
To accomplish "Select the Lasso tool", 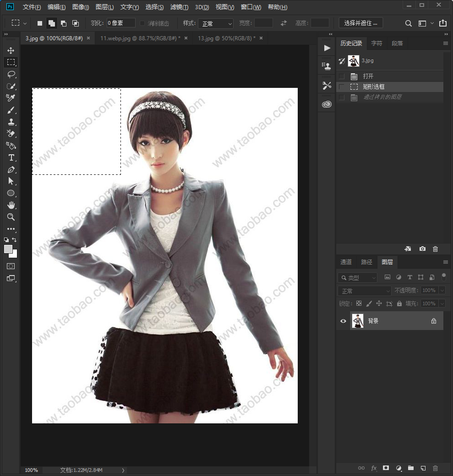I will 11,74.
